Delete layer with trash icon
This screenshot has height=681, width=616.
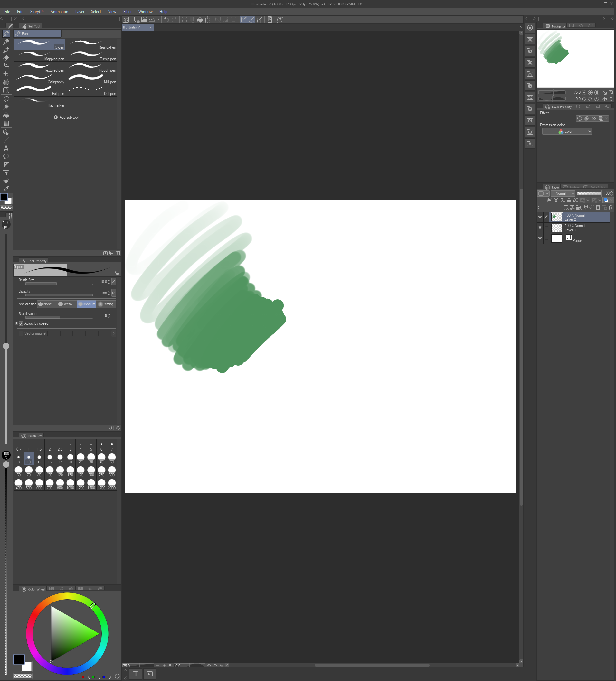click(x=611, y=208)
